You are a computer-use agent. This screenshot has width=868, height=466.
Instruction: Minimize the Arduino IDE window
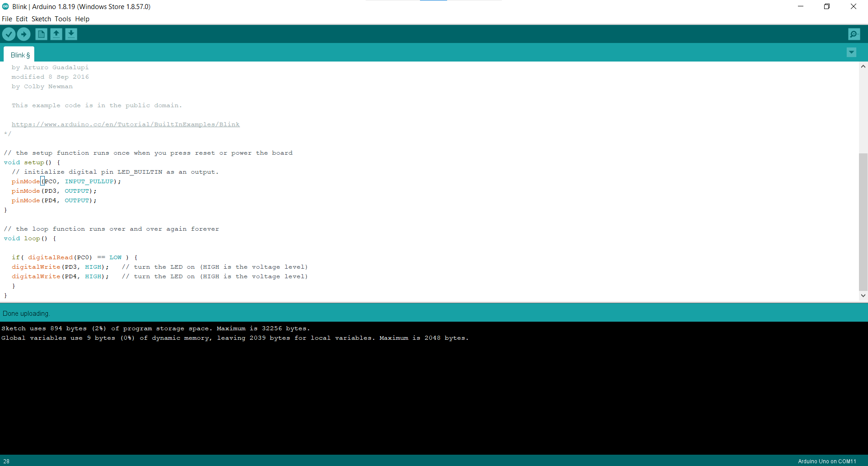[x=801, y=6]
